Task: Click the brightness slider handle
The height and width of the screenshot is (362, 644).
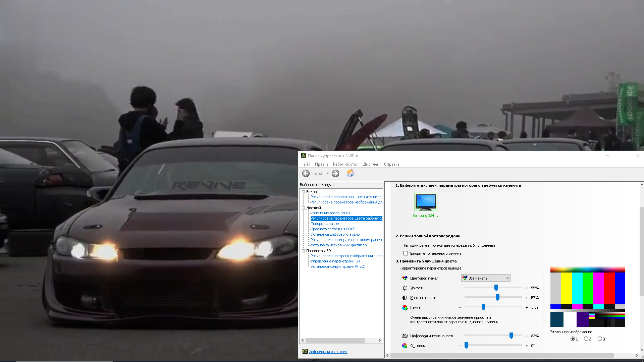Action: click(496, 288)
